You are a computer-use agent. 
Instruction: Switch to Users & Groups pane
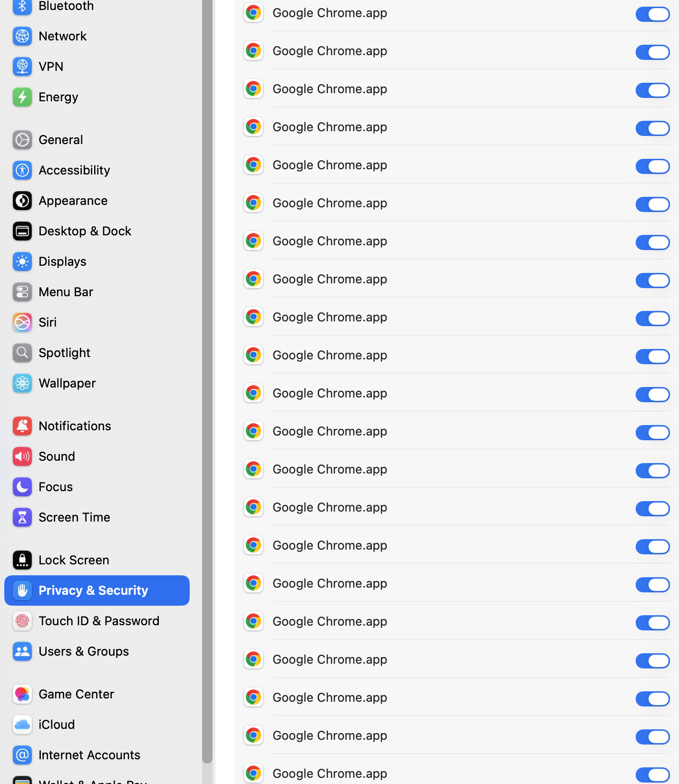click(x=97, y=651)
